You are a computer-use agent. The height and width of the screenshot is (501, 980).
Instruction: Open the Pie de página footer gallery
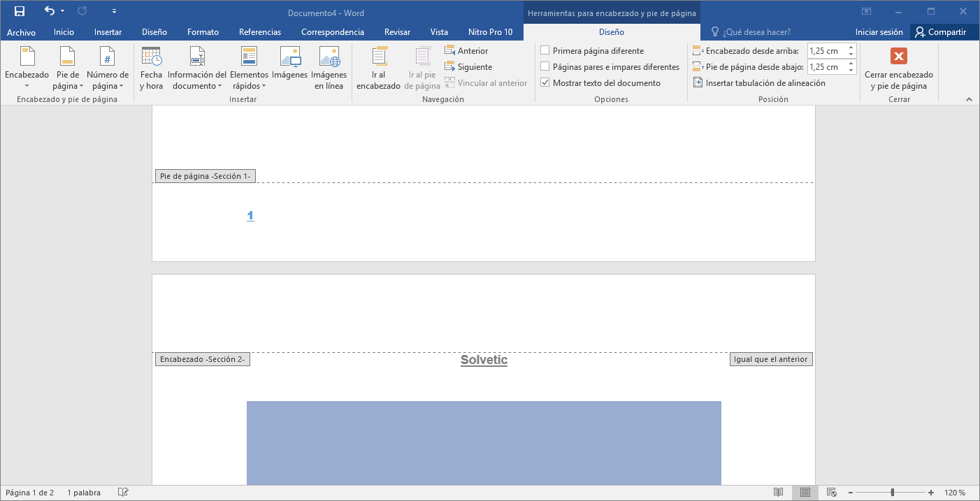point(68,68)
